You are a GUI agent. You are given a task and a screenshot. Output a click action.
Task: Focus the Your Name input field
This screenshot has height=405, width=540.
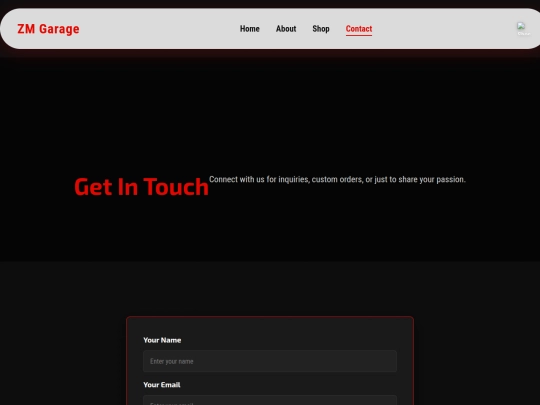coord(270,361)
